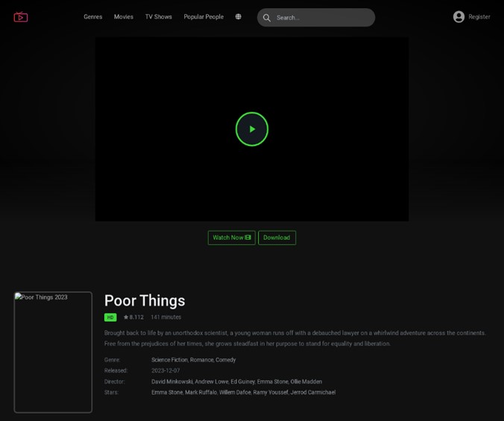
Task: Open the Movies menu
Action: (x=124, y=16)
